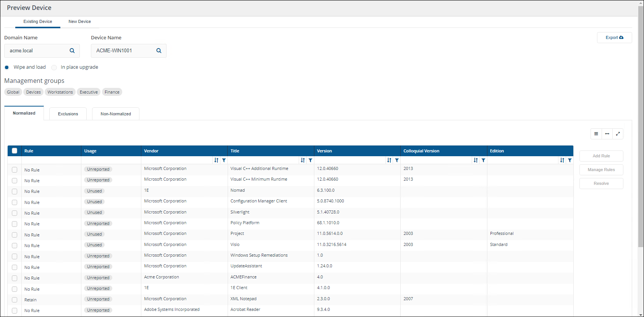Open the Title column filter

[311, 160]
